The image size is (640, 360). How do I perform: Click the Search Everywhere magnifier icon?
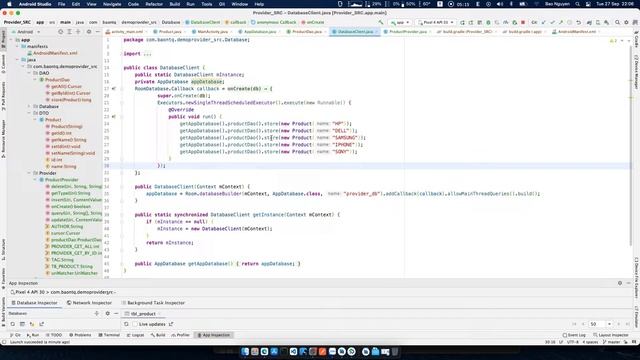[x=617, y=22]
